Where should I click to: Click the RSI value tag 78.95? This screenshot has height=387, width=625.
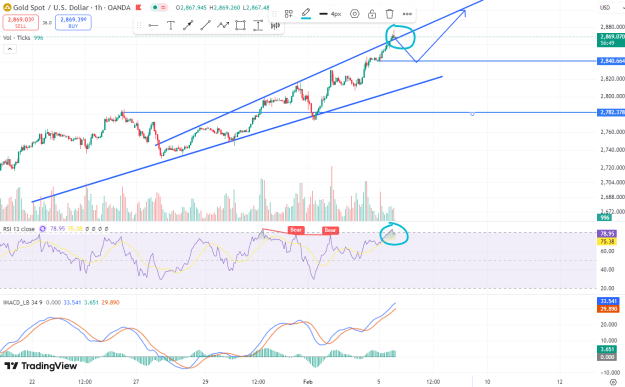click(x=607, y=234)
